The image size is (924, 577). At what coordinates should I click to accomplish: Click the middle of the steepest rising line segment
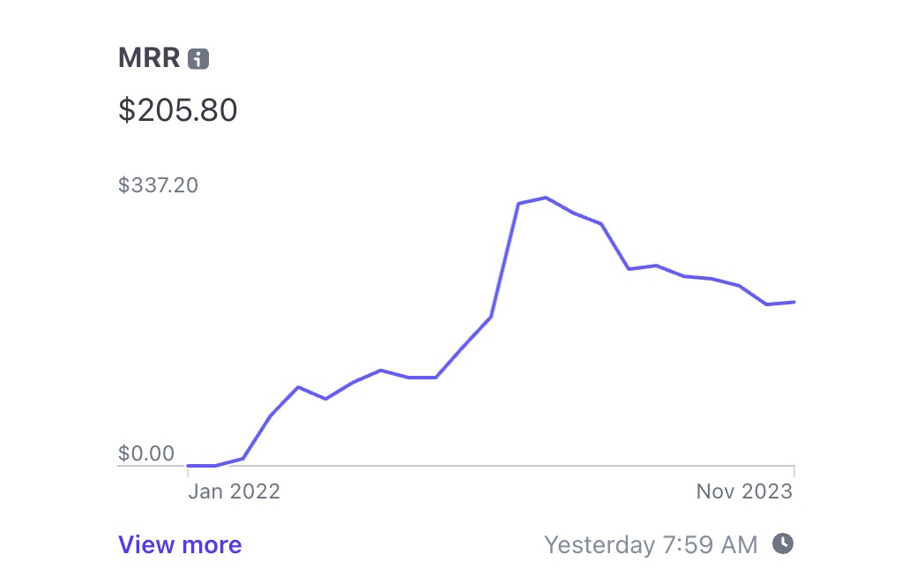pyautogui.click(x=505, y=259)
